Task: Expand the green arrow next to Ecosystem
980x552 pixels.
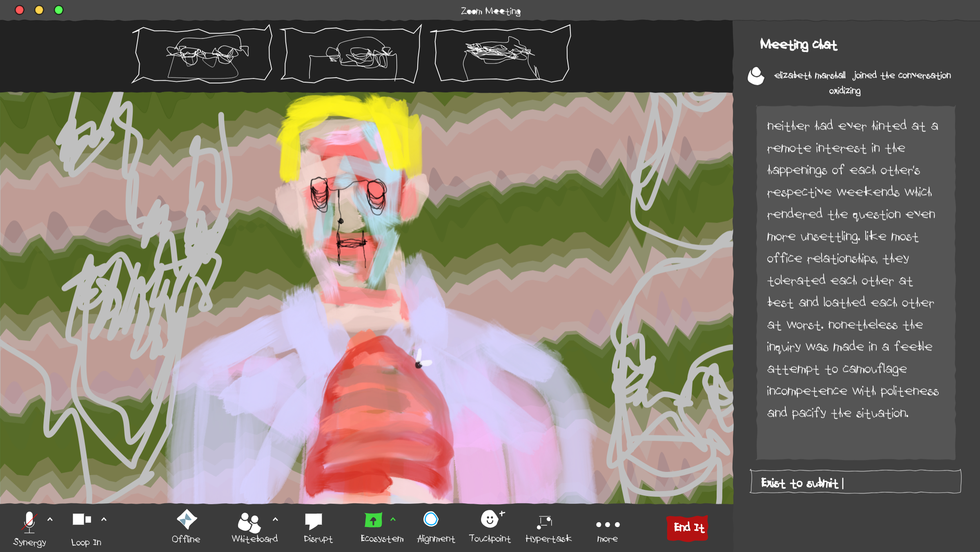Action: coord(393,519)
